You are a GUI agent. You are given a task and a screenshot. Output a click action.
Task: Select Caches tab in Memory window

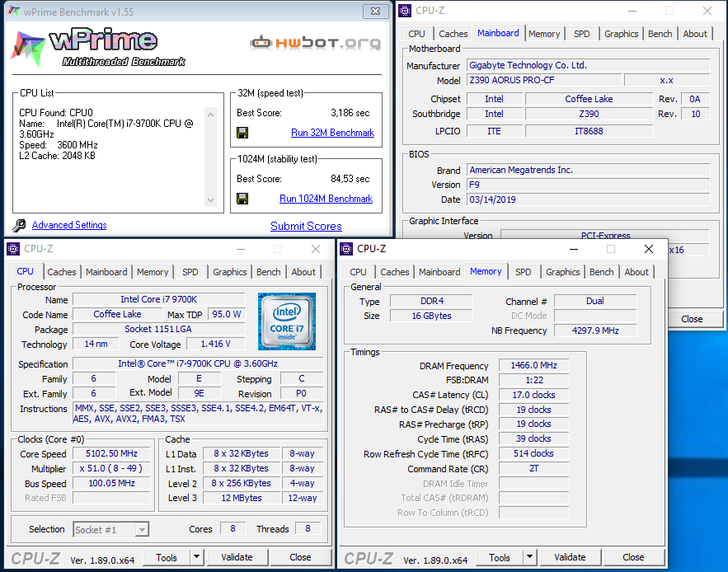tap(395, 272)
